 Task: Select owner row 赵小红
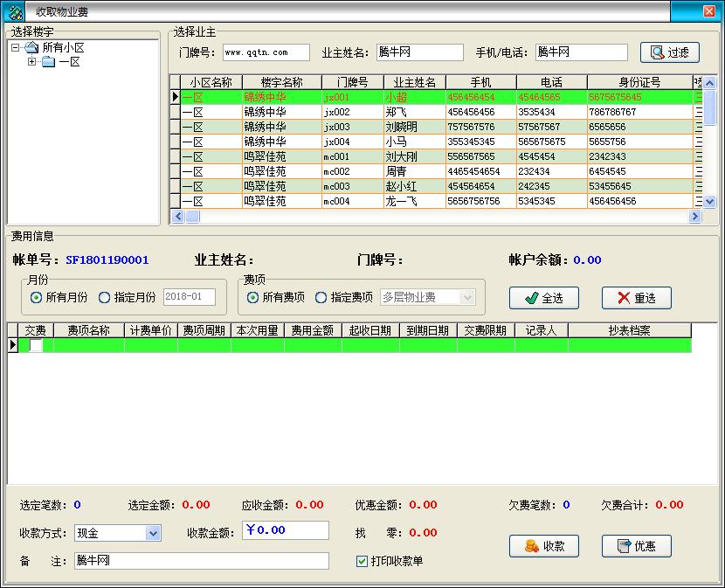437,186
